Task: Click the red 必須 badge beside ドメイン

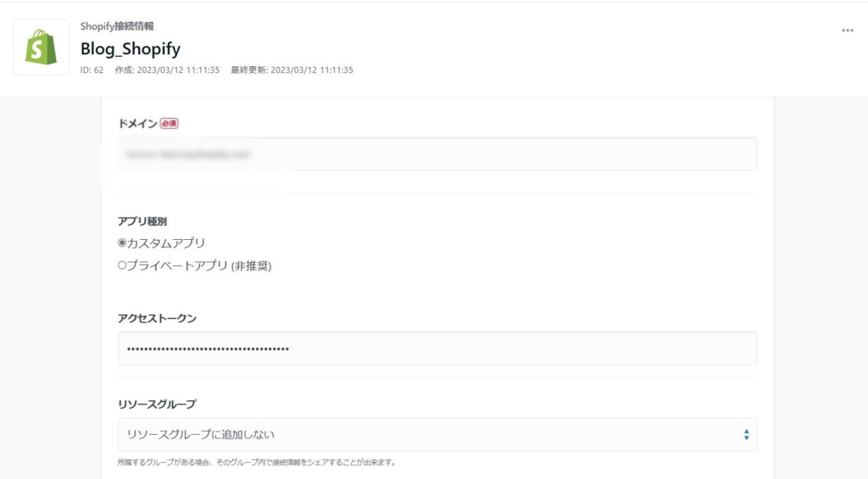Action: [169, 123]
